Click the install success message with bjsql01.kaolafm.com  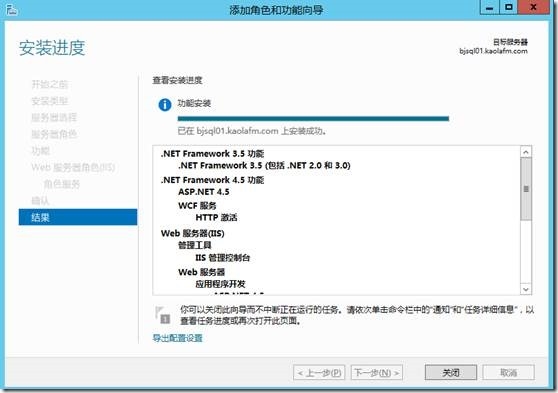(252, 131)
